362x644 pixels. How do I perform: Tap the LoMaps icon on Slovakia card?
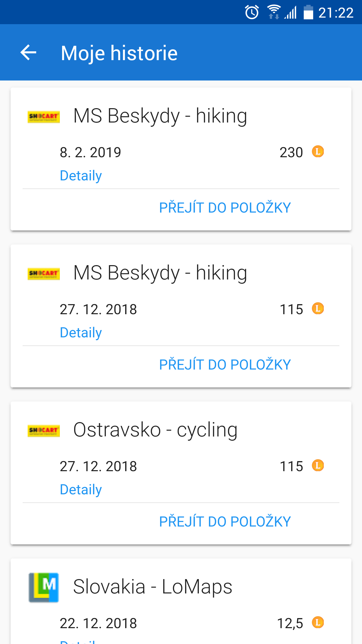(44, 587)
